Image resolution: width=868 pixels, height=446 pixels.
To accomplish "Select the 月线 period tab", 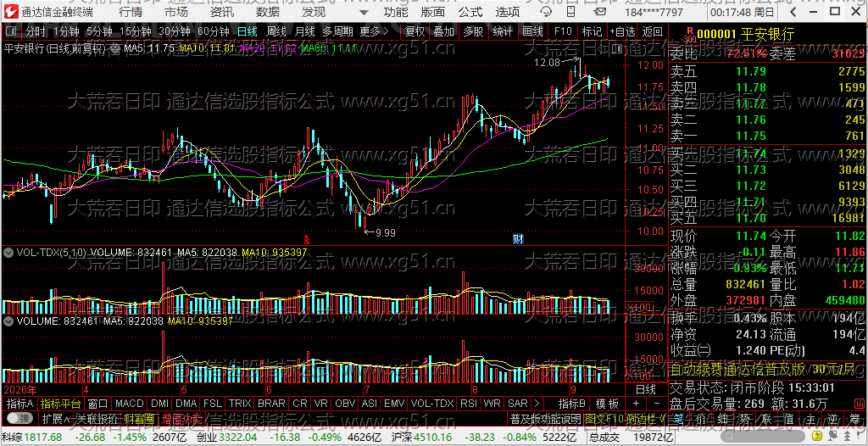I will pos(305,32).
